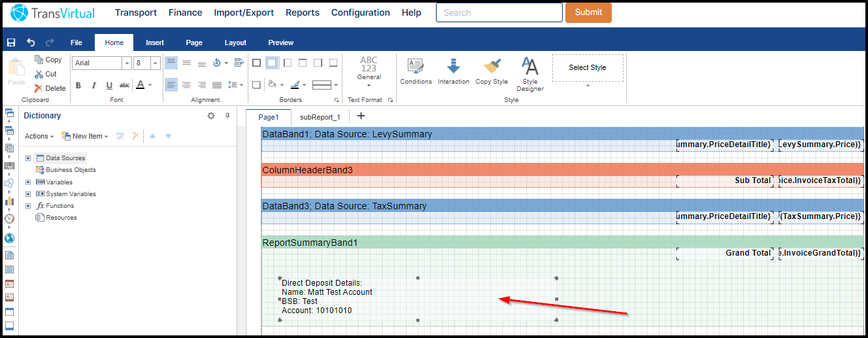Toggle Italic formatting
This screenshot has width=868, height=338.
(x=93, y=85)
